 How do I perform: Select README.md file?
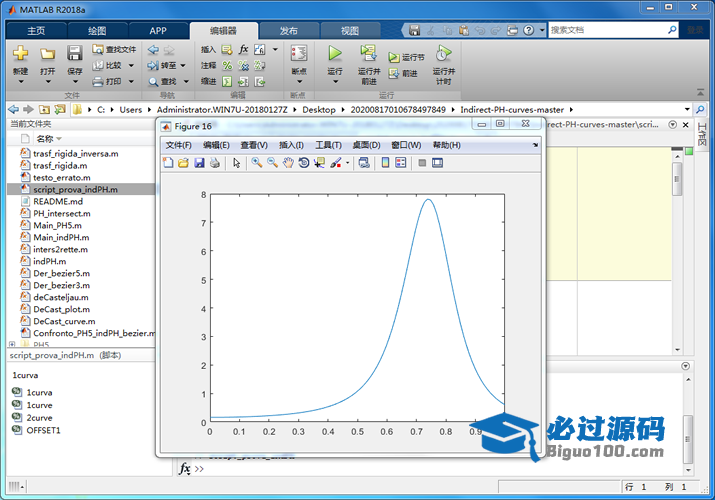58,201
